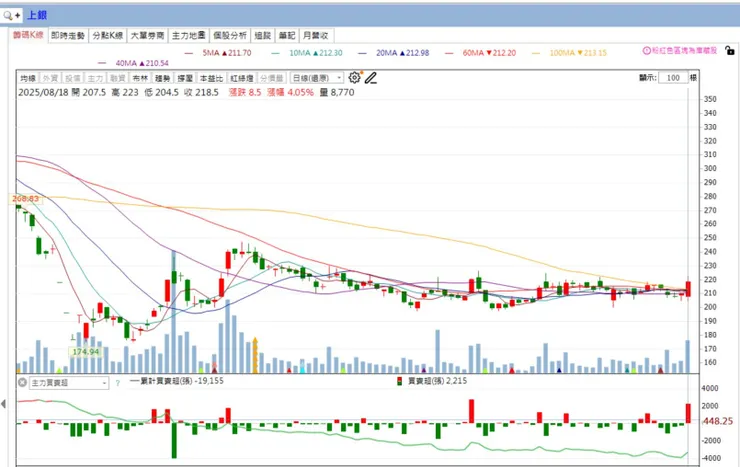Close the 主力買賣超 indicator panel
Screen dimensions: 740x467
(x=22, y=383)
